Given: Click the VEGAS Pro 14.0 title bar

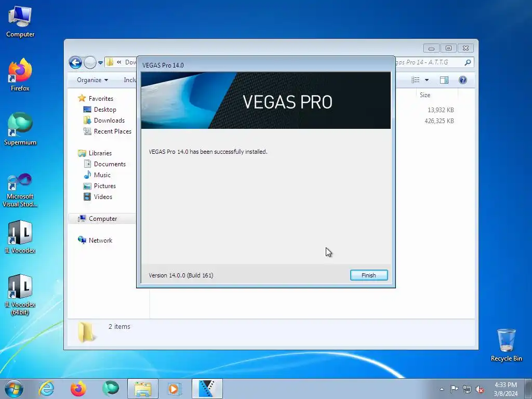Looking at the screenshot, I should [265, 65].
